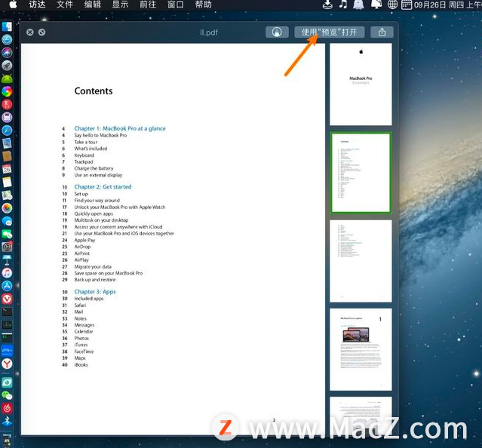Open the 文件 menu

pos(65,5)
